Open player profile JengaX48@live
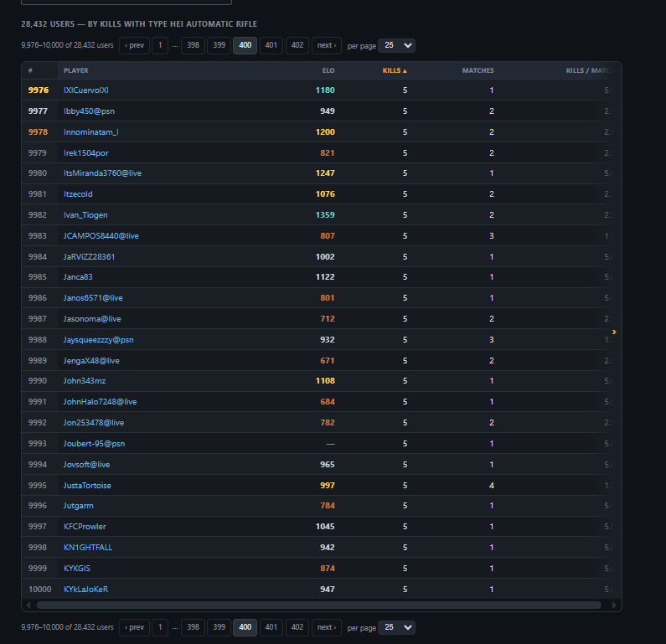 click(91, 361)
